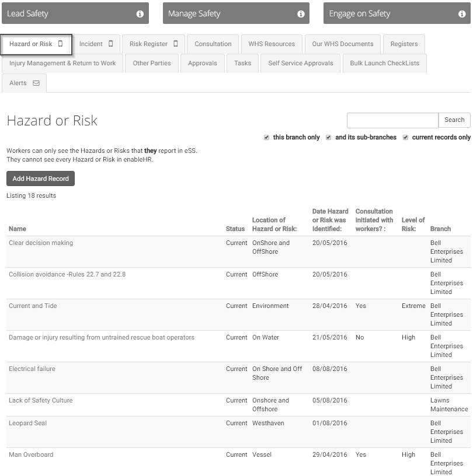Toggle 'and its sub-branches' checkbox
Image resolution: width=473 pixels, height=476 pixels.
[x=328, y=138]
